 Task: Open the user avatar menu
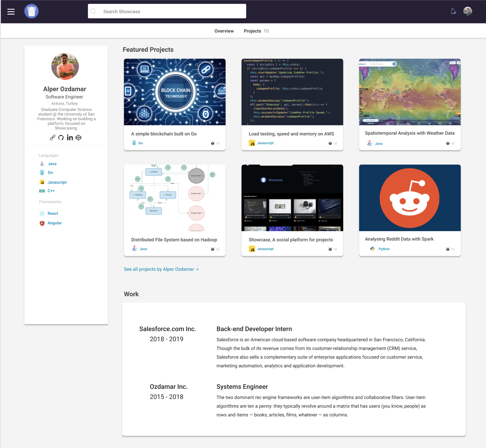point(468,11)
